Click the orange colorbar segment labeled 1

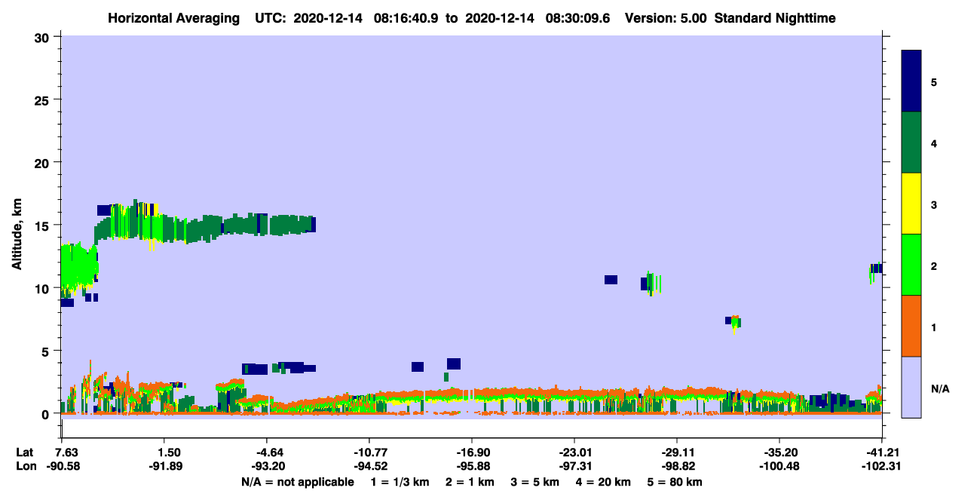[x=911, y=326]
